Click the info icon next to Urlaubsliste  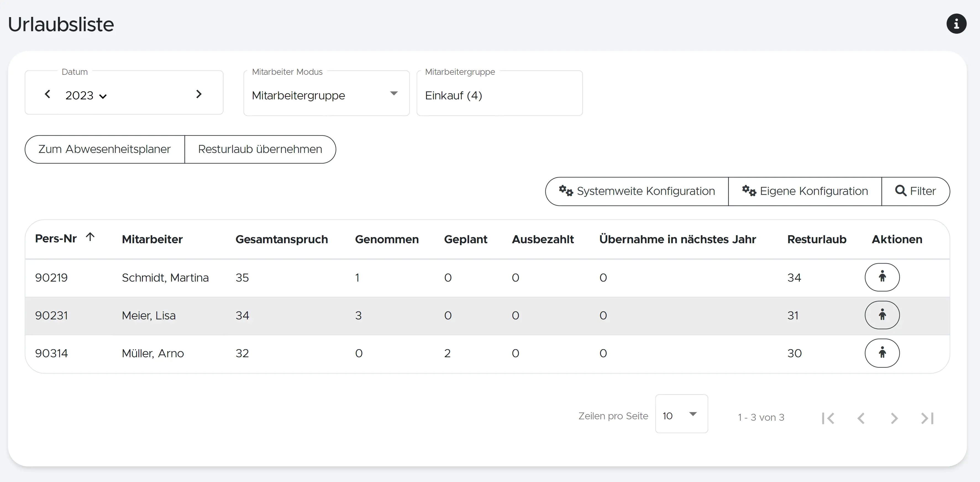[x=956, y=24]
